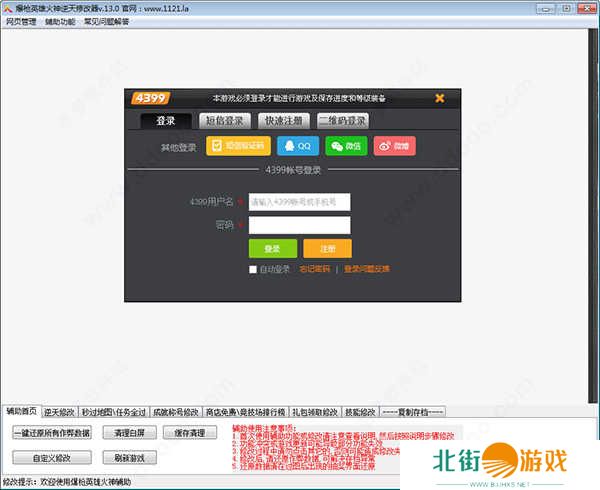
Task: Enable the auto login (自动登录) checkbox
Action: coord(253,269)
